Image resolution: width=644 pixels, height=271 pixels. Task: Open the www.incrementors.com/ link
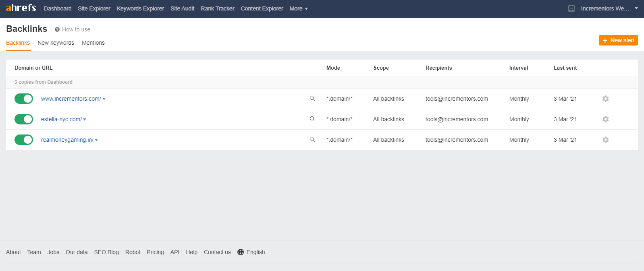(x=71, y=99)
